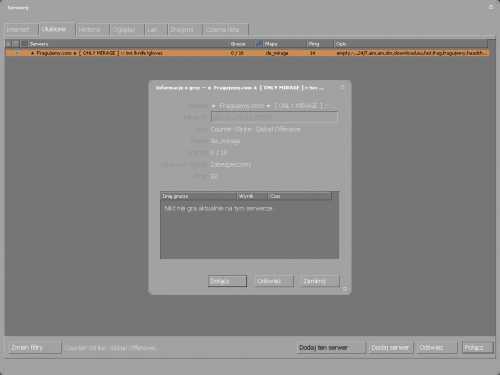The image size is (500, 375).
Task: Switch to the Internet tab
Action: pyautogui.click(x=21, y=30)
